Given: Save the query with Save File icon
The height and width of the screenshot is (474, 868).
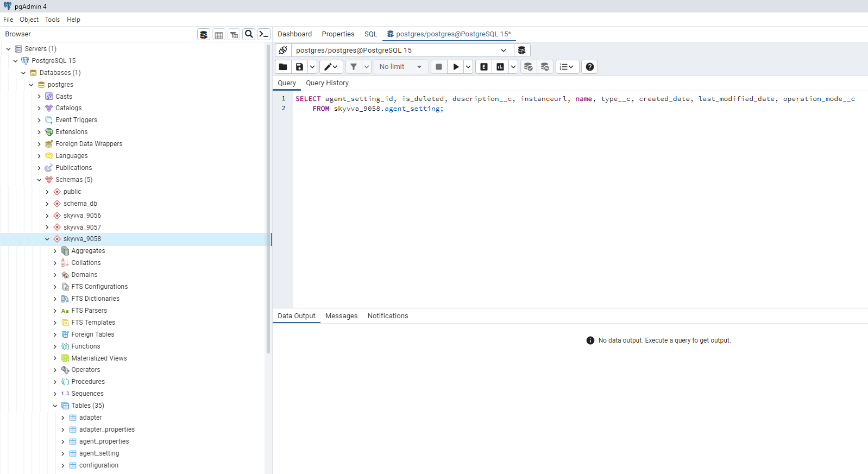Looking at the screenshot, I should click(299, 67).
